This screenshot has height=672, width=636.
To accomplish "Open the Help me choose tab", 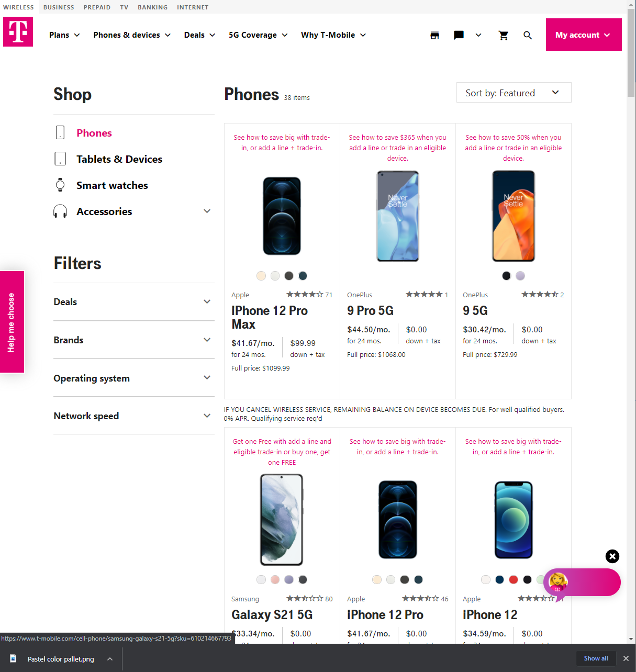I will pyautogui.click(x=12, y=322).
